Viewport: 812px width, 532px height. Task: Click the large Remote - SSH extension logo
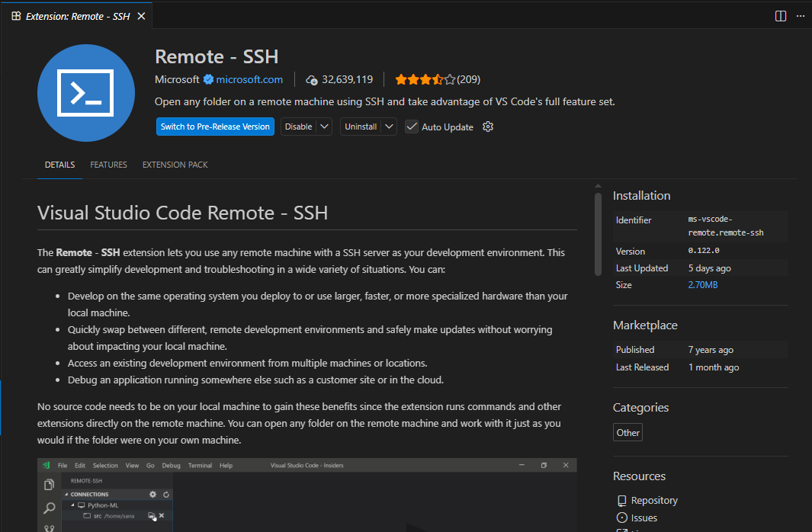[86, 93]
